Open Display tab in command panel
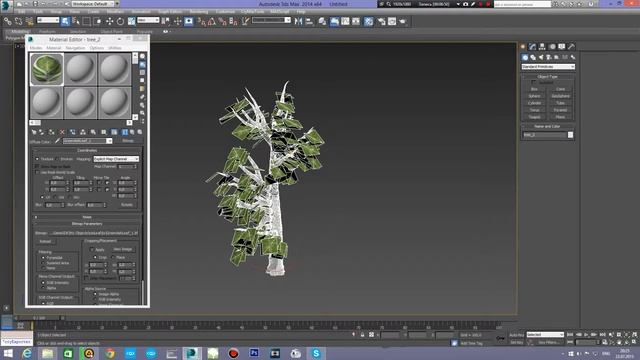Viewport: 640px width, 360px height. 562,47
